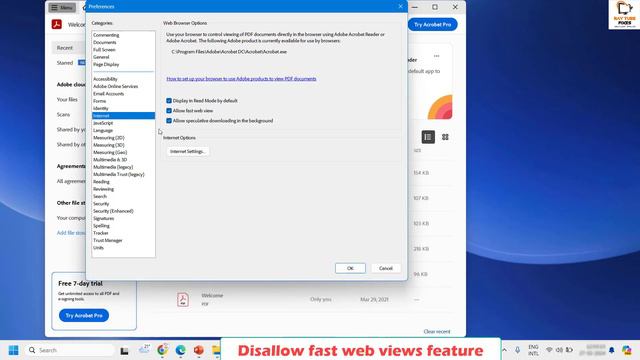This screenshot has height=360, width=640.
Task: Open Your files in Acrobat sidebar
Action: 67,100
